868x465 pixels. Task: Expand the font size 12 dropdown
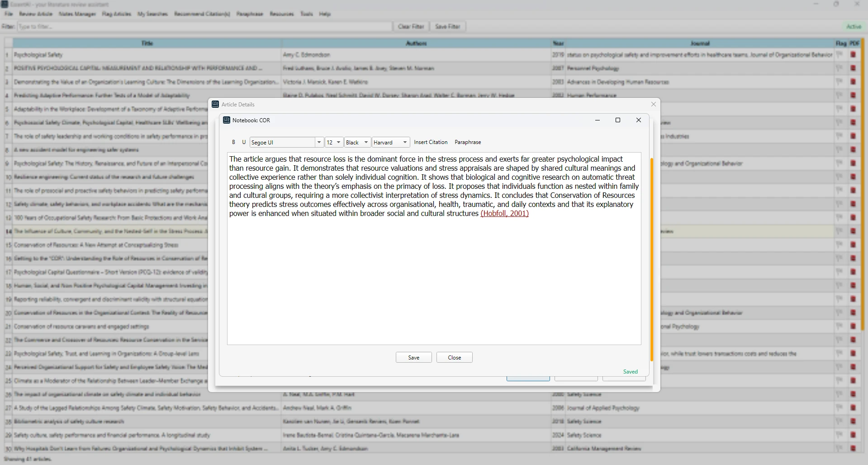pos(338,142)
